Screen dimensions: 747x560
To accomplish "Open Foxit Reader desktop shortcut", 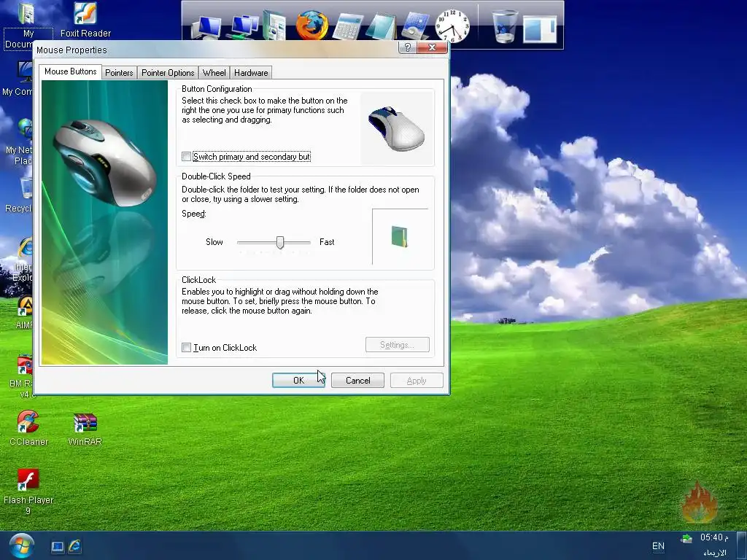I will click(x=85, y=20).
